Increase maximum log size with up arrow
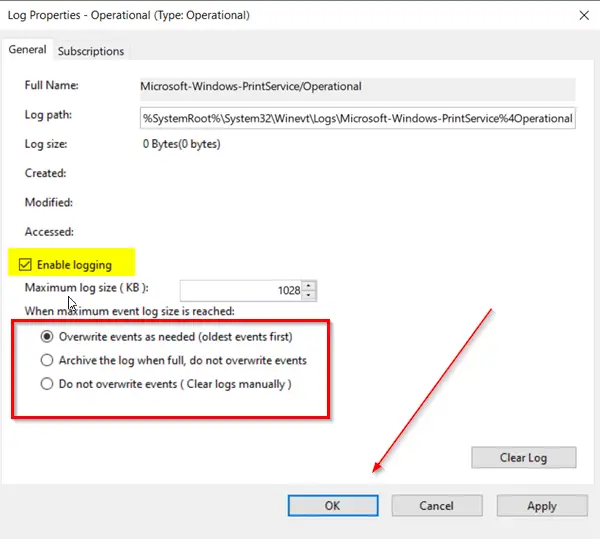This screenshot has height=539, width=600. [308, 286]
